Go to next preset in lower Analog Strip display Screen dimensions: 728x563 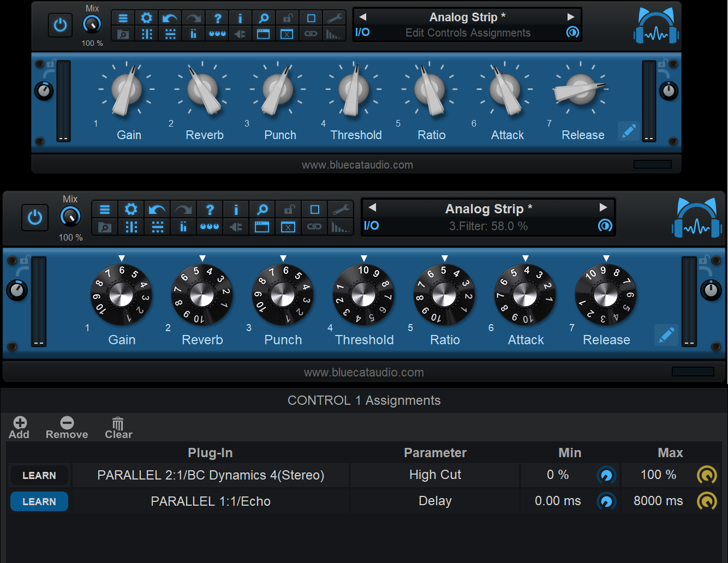tap(603, 207)
